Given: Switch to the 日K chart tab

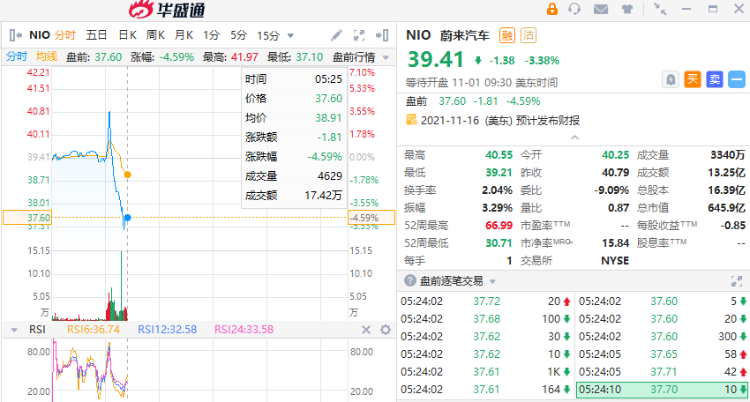Looking at the screenshot, I should click(x=127, y=34).
